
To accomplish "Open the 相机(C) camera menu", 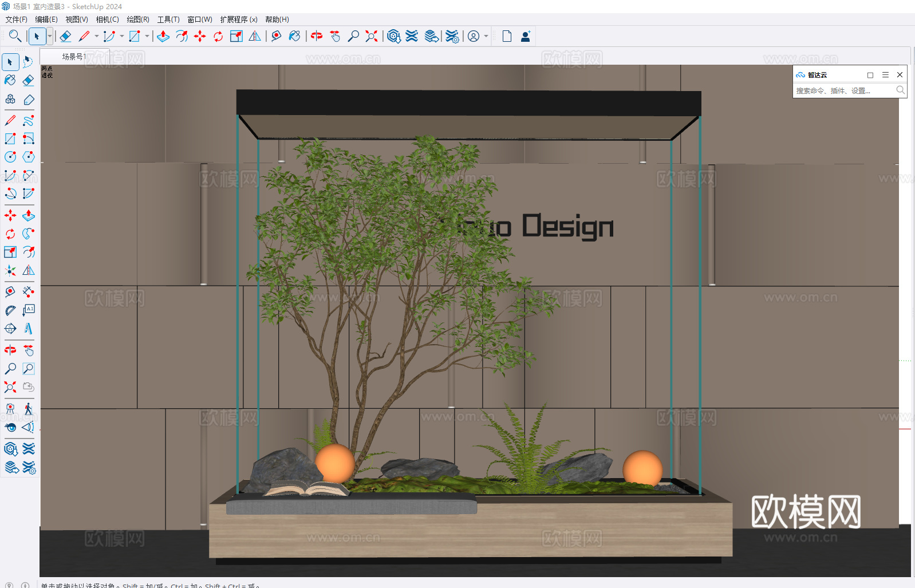I will [107, 19].
